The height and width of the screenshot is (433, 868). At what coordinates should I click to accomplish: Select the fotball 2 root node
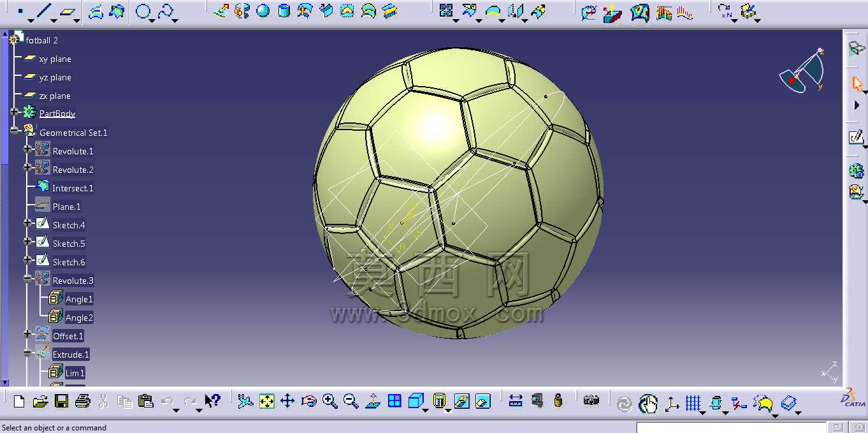[x=42, y=40]
